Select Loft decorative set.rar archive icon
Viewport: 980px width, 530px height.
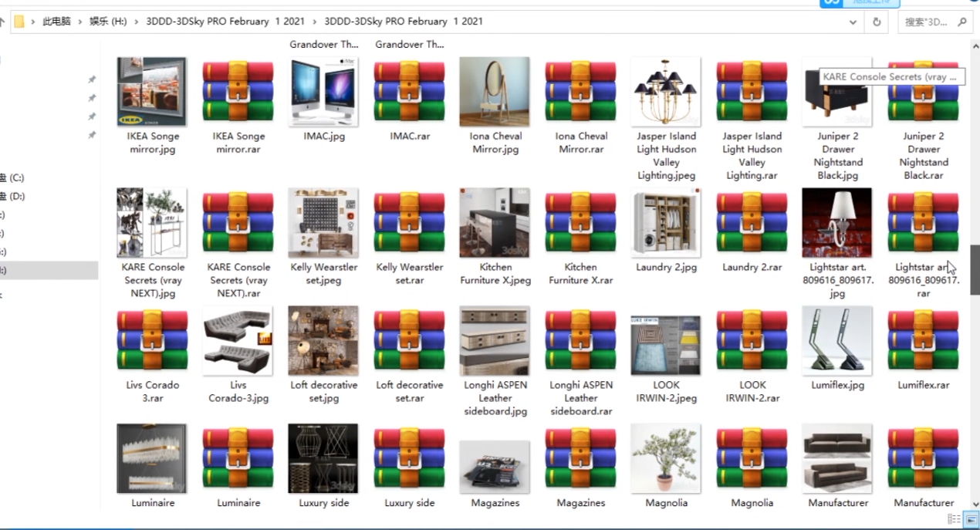click(409, 340)
